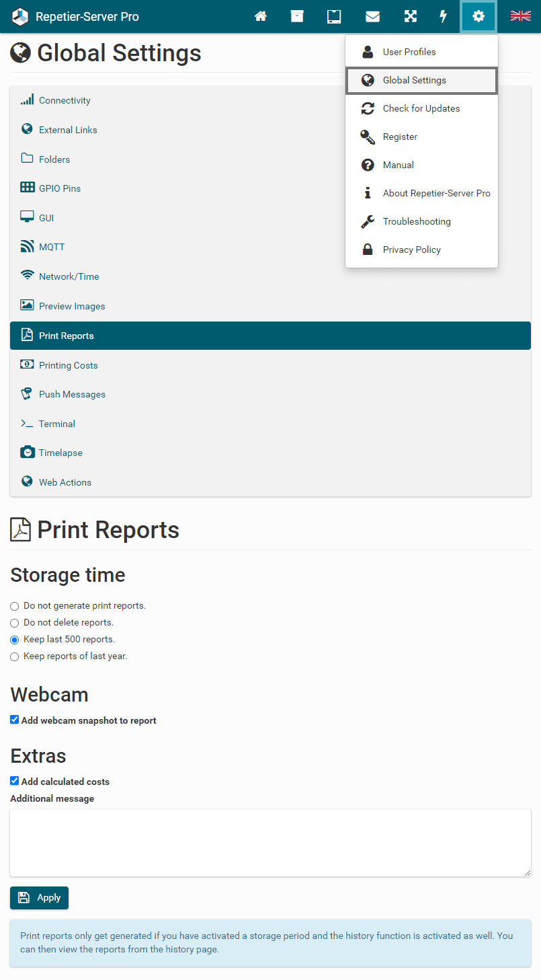The height and width of the screenshot is (980, 541).
Task: Select Check for Updates menu entry
Action: 421,108
